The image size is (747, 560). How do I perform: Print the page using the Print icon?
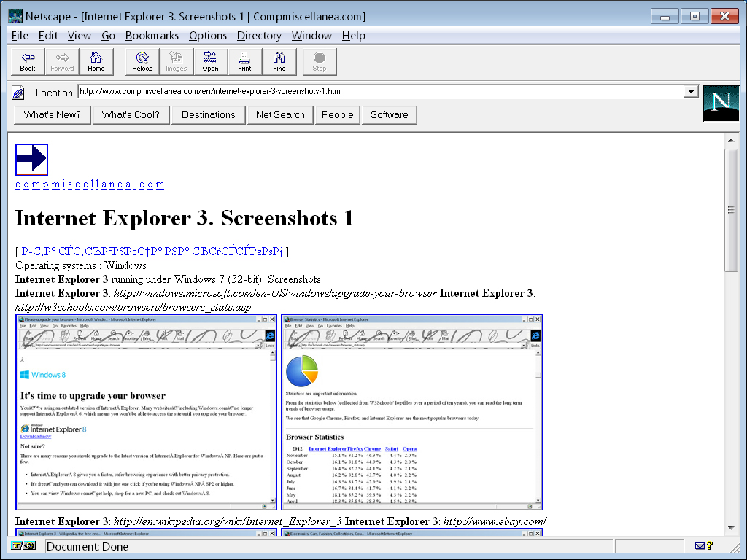pos(244,61)
